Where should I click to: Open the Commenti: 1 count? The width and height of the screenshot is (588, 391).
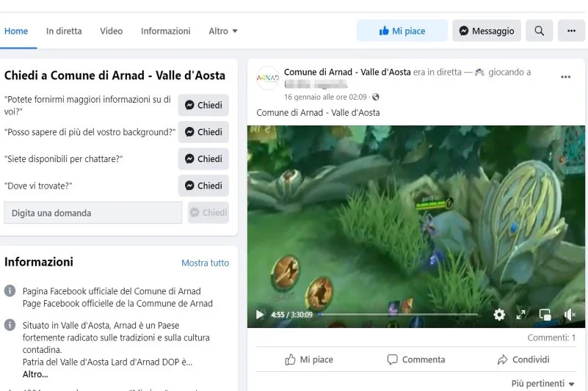pos(551,337)
